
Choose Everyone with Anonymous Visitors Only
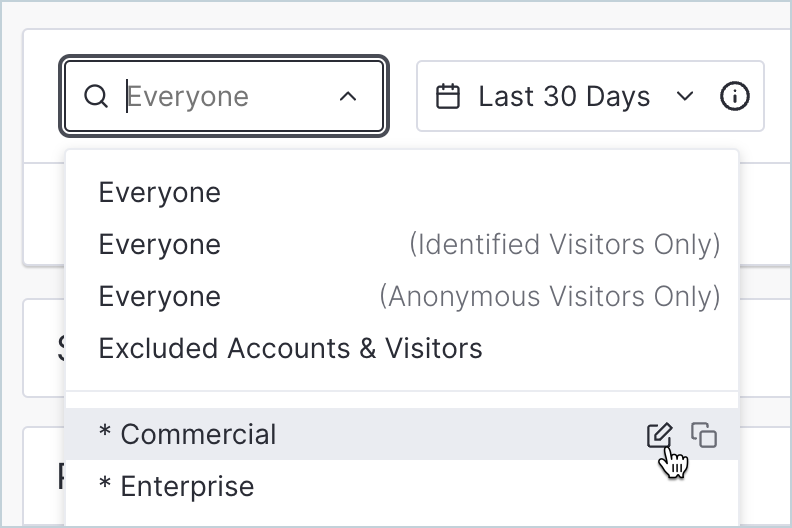pos(402,296)
